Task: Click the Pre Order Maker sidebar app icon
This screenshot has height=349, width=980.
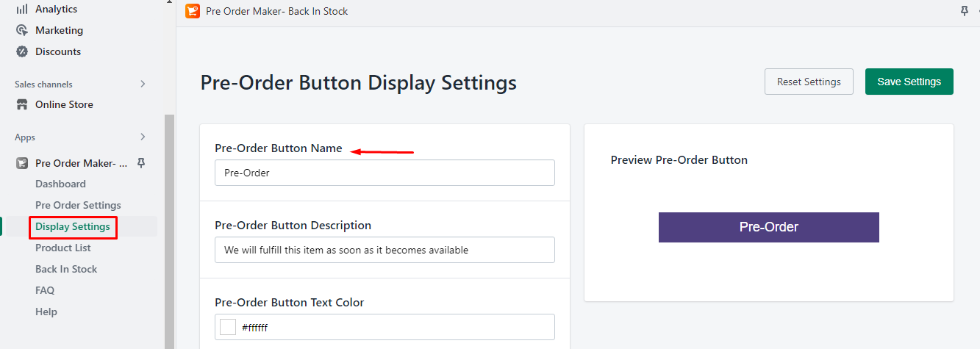Action: coord(22,163)
